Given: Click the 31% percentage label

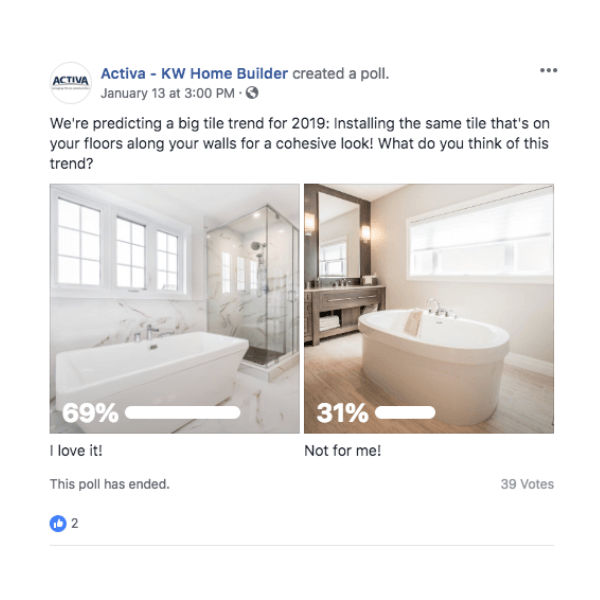Looking at the screenshot, I should [342, 413].
